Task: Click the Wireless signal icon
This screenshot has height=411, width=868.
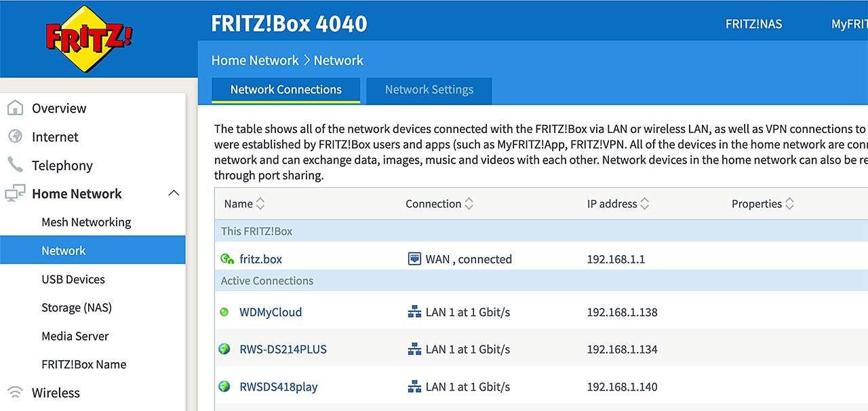Action: pyautogui.click(x=15, y=393)
